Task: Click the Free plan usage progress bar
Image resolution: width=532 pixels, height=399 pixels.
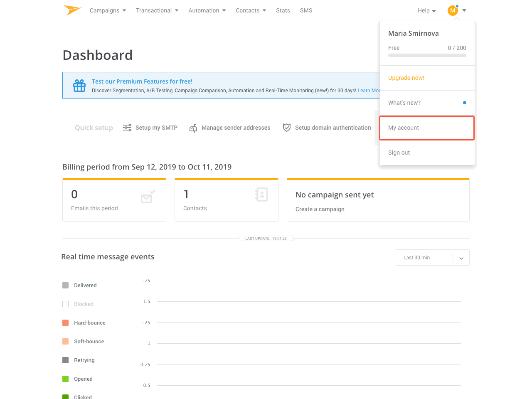Action: click(427, 55)
